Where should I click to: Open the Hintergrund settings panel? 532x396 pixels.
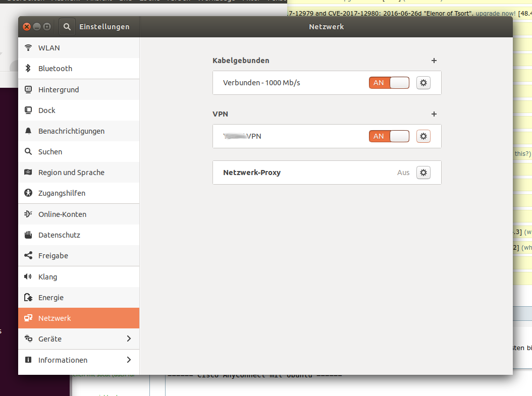[59, 90]
